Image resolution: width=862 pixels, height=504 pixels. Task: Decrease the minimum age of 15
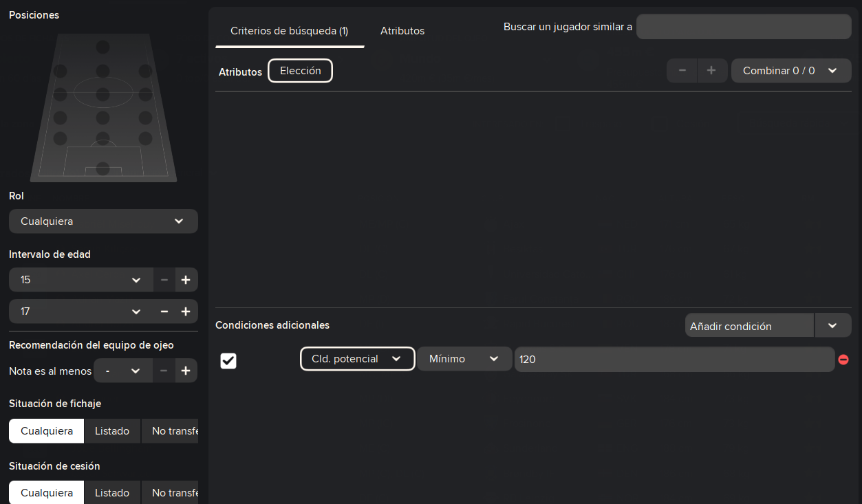tap(164, 280)
